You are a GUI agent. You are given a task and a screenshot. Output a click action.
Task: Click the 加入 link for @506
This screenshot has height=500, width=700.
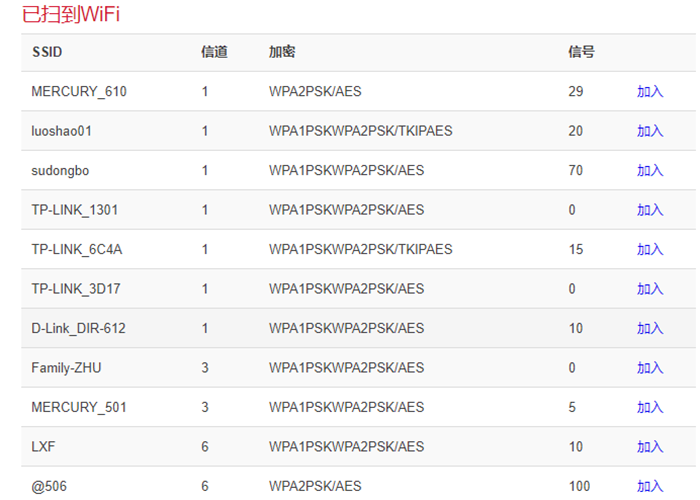point(650,486)
